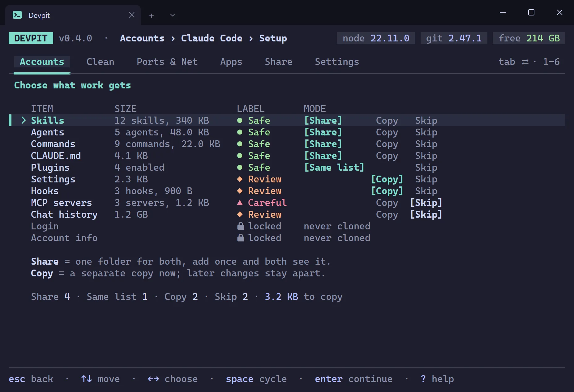Select Skip for Hooks row

(426, 191)
